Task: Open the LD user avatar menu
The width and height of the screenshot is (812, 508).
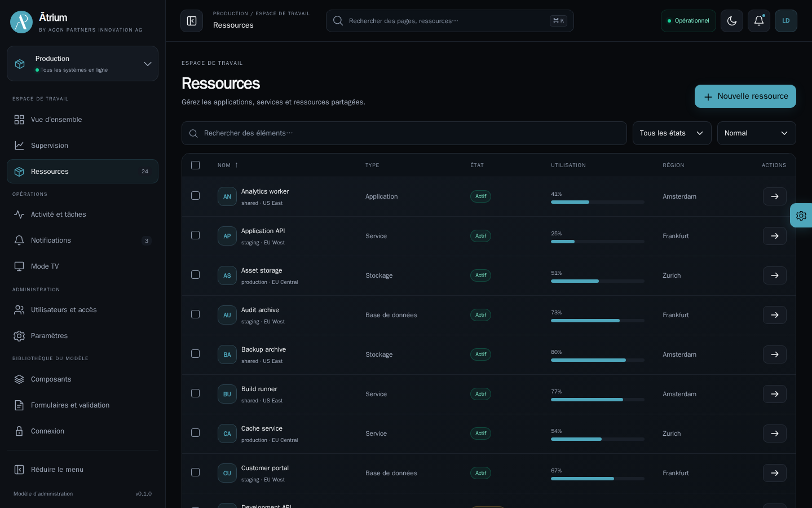Action: pos(786,21)
